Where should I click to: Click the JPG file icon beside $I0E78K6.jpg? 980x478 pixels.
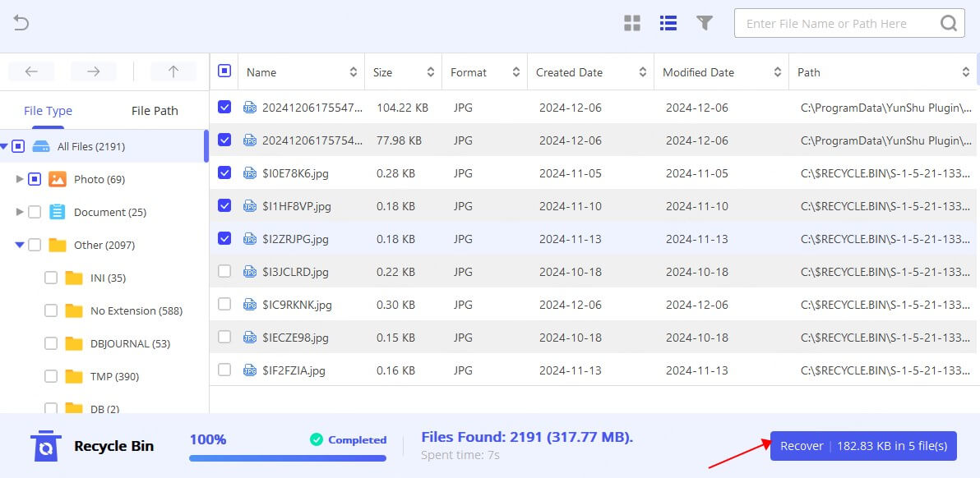[249, 172]
